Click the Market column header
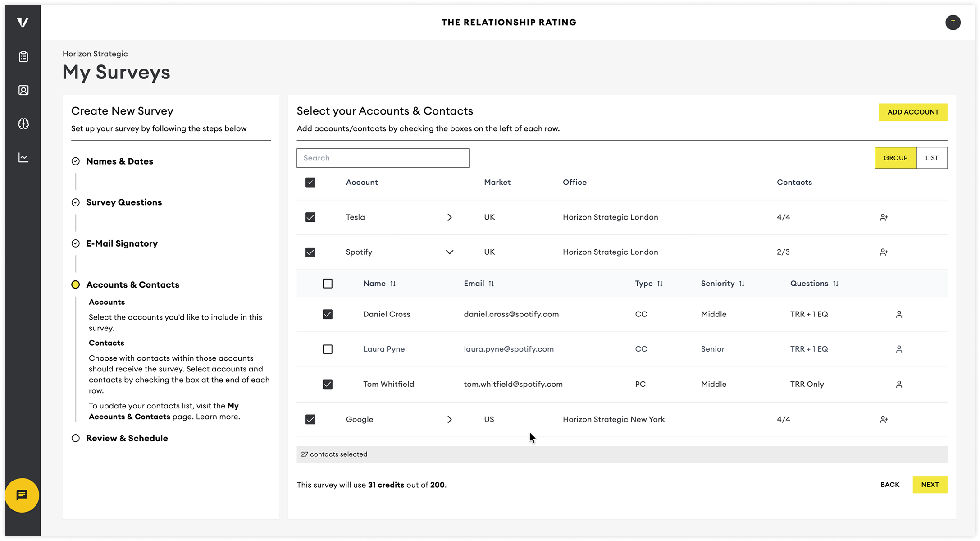 (497, 182)
